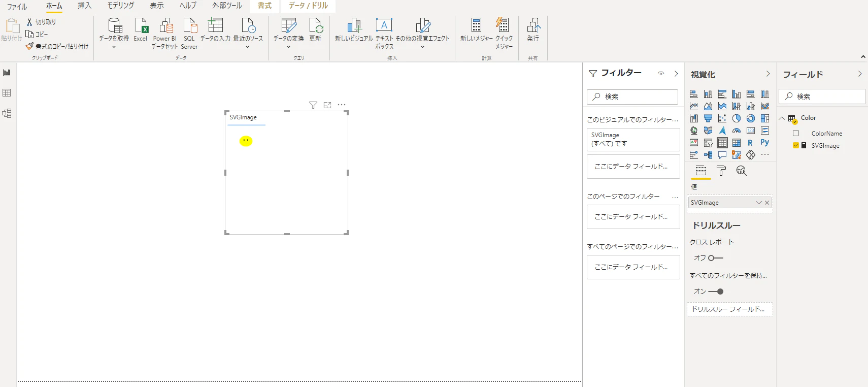Viewport: 868px width, 387px height.
Task: Select the scatter chart visual icon
Action: [722, 118]
